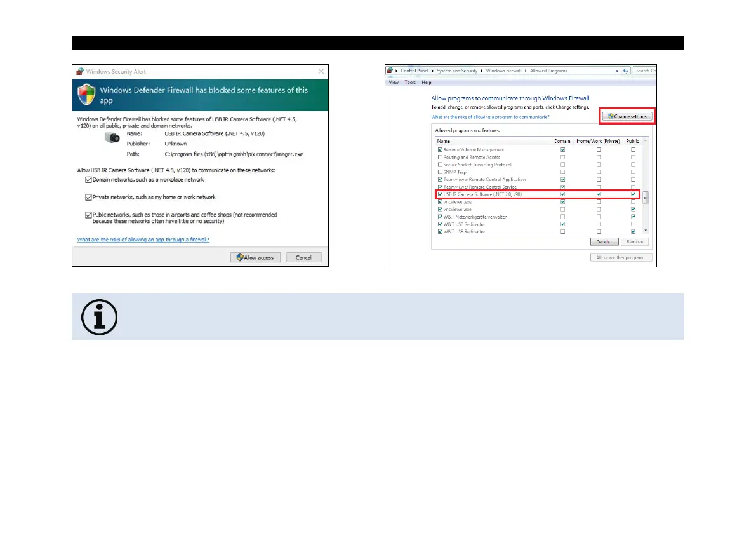Open the View menu
756x533 pixels.
click(x=394, y=83)
